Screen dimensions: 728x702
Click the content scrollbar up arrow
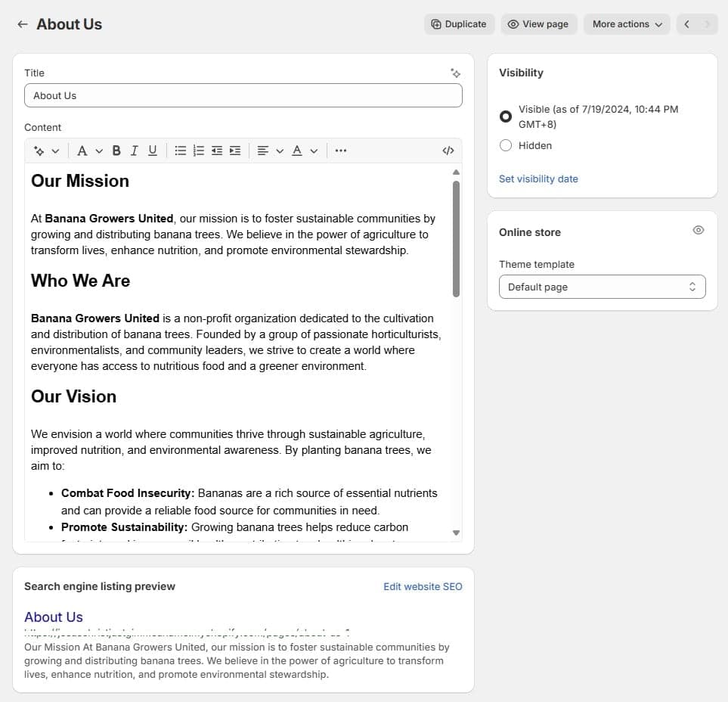click(x=456, y=172)
